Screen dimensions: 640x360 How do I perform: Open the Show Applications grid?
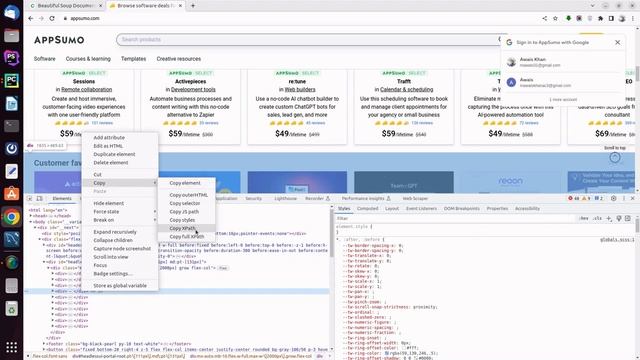pyautogui.click(x=11, y=347)
